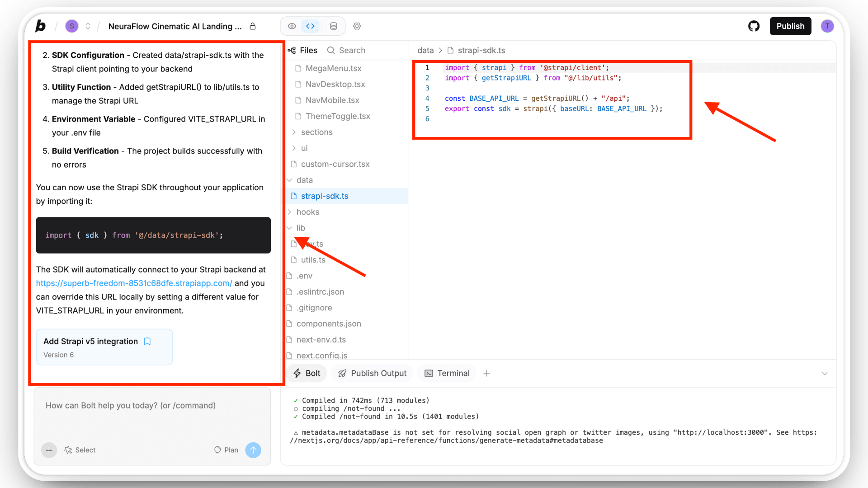Select the Terminal tab

447,373
